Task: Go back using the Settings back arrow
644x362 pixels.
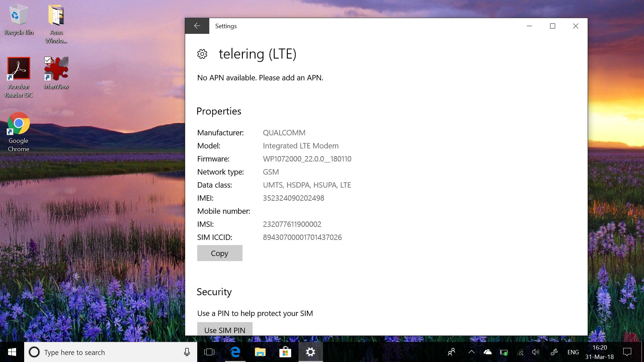Action: coord(197,26)
